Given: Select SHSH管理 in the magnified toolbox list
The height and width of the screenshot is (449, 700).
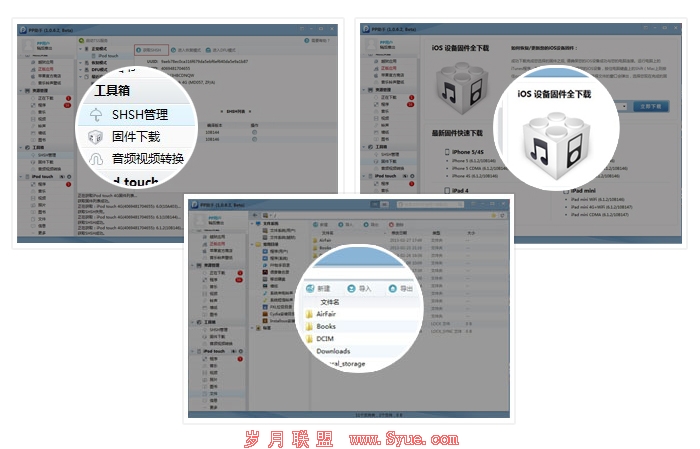Looking at the screenshot, I should (140, 115).
